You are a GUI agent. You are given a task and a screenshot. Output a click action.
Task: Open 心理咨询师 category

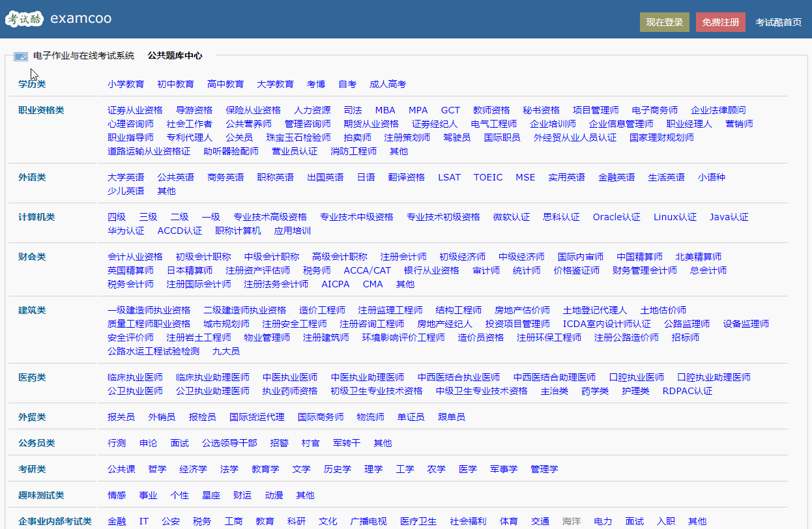tap(131, 124)
